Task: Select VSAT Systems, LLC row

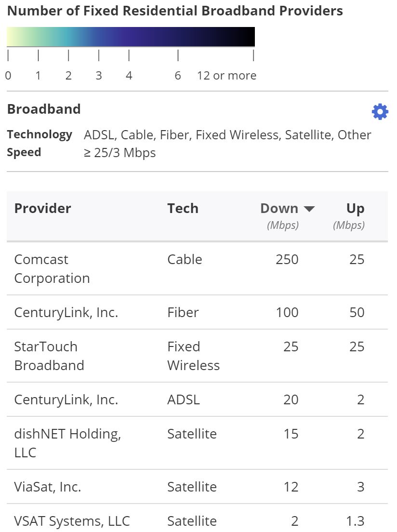Action: [197, 518]
